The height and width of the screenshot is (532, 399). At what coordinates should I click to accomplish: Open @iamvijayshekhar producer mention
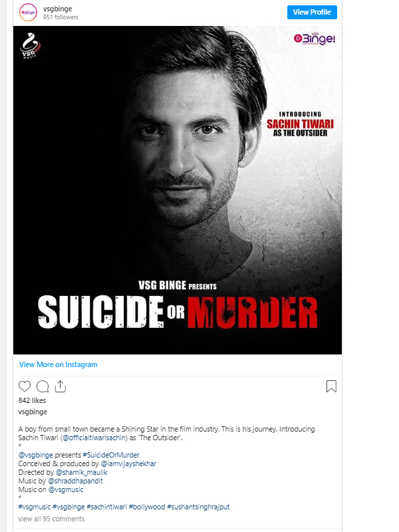click(128, 464)
